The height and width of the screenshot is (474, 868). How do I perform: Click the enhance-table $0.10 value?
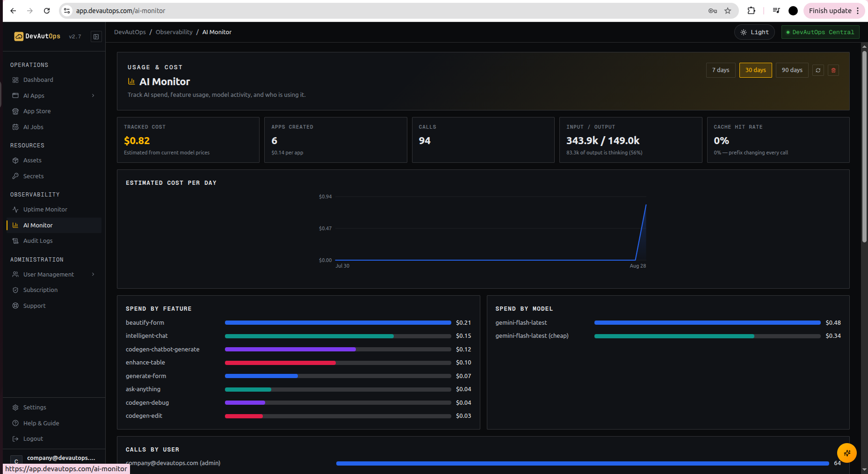pos(463,363)
